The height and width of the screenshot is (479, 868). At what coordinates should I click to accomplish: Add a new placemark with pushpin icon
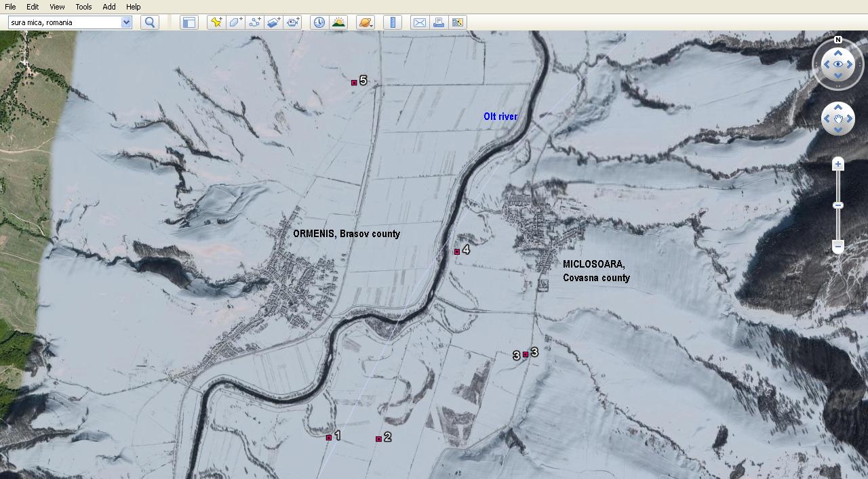click(216, 22)
